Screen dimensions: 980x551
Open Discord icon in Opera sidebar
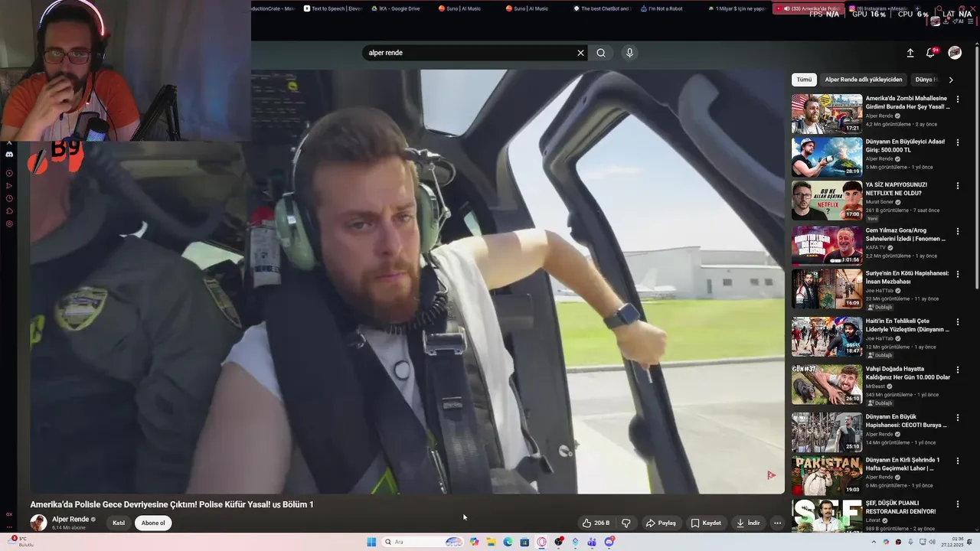pyautogui.click(x=9, y=154)
